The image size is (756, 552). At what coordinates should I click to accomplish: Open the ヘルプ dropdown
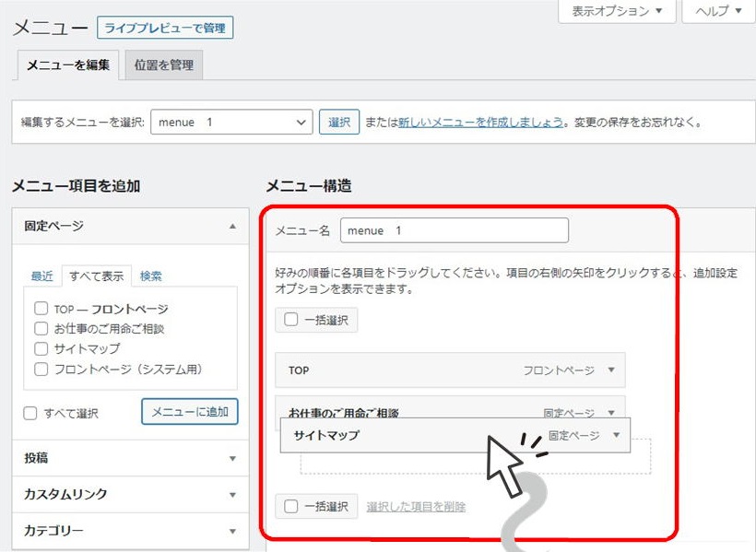[718, 11]
